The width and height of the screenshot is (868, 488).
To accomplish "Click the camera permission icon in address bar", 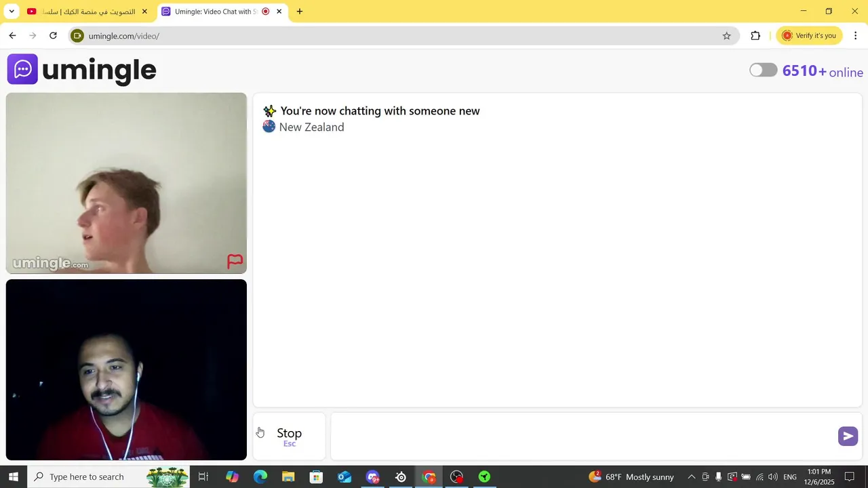I will pos(77,36).
